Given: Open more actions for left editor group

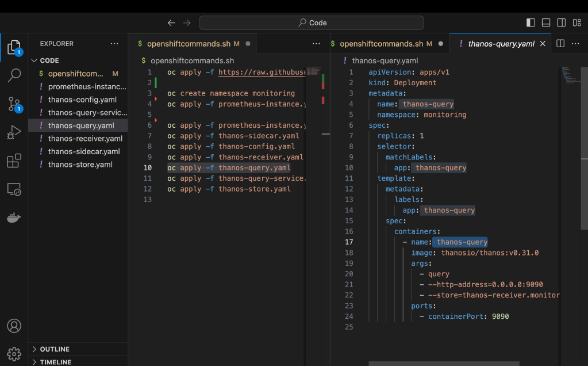Looking at the screenshot, I should pyautogui.click(x=317, y=44).
